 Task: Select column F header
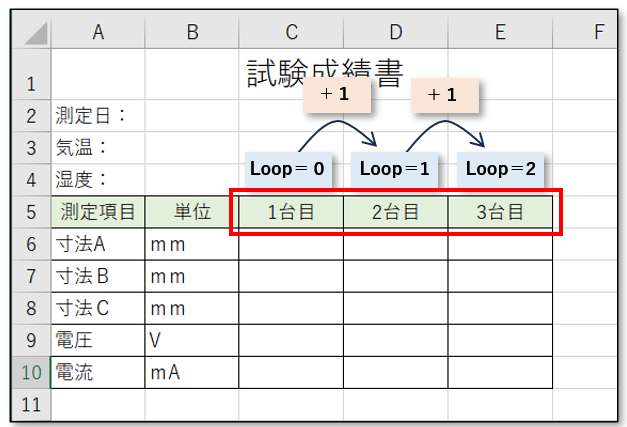click(x=598, y=33)
